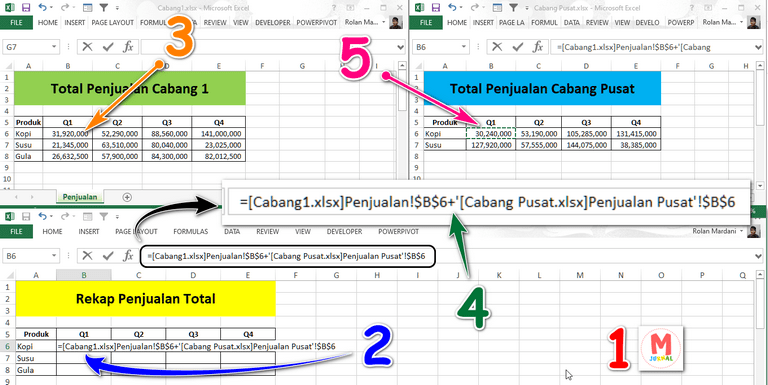
Task: Open Rolan Mardani account menu in bottom window
Action: click(x=719, y=231)
